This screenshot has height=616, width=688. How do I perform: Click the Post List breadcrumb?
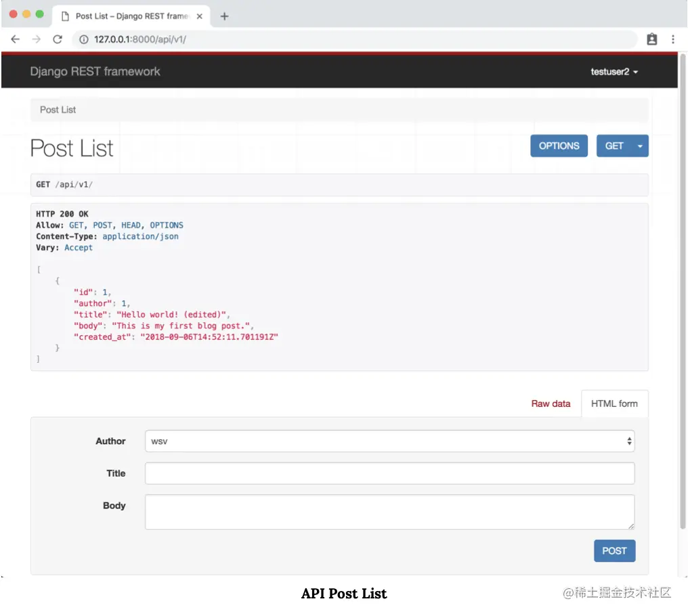click(x=58, y=110)
